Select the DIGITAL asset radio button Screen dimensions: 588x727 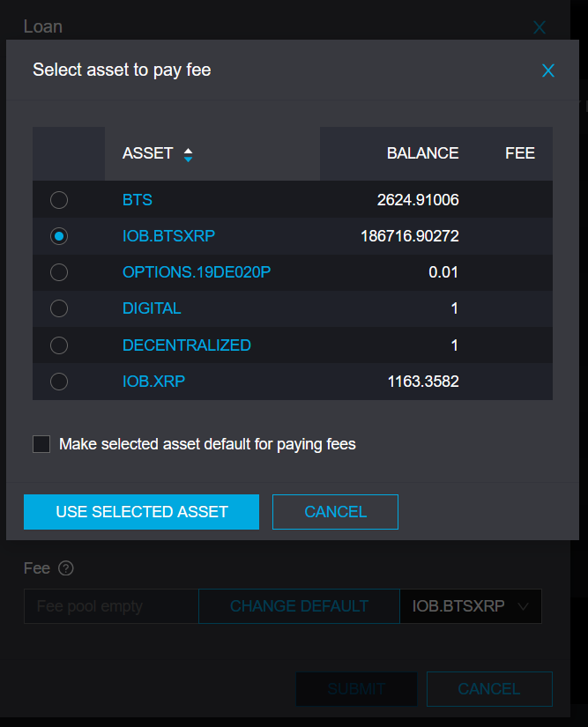59,308
